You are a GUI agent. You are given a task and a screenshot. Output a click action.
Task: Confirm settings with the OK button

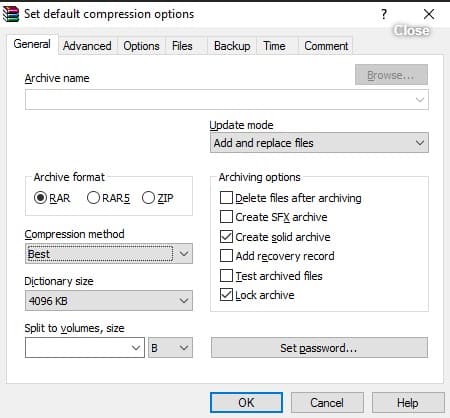(246, 403)
